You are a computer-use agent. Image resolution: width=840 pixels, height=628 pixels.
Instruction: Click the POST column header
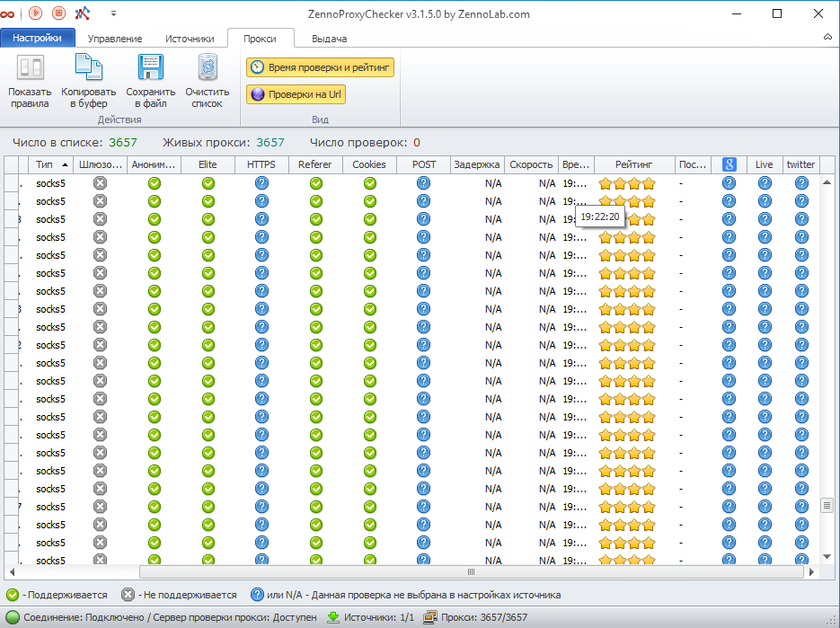tap(424, 164)
